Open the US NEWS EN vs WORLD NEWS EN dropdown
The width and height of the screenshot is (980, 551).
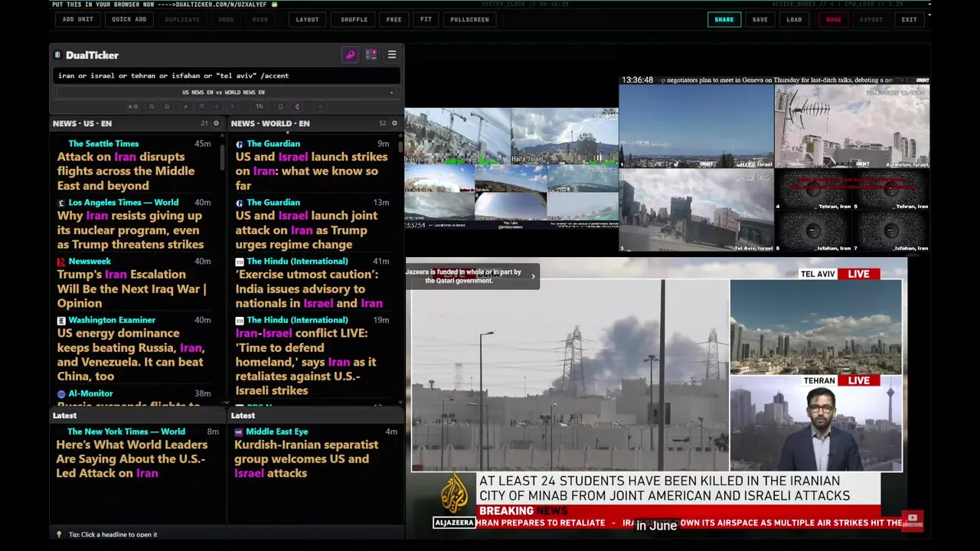[227, 93]
